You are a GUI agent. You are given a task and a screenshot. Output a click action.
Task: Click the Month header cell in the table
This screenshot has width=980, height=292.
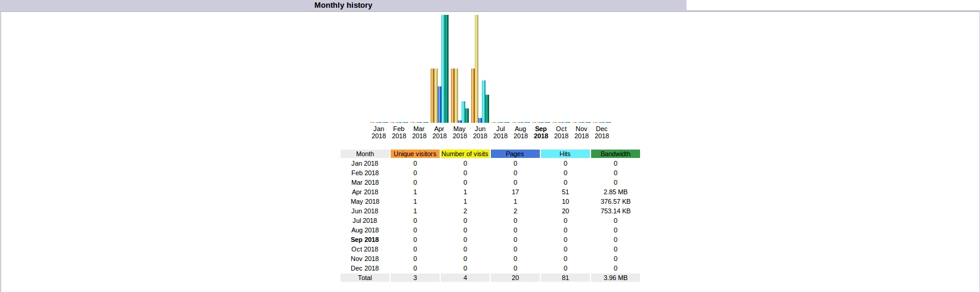[365, 154]
